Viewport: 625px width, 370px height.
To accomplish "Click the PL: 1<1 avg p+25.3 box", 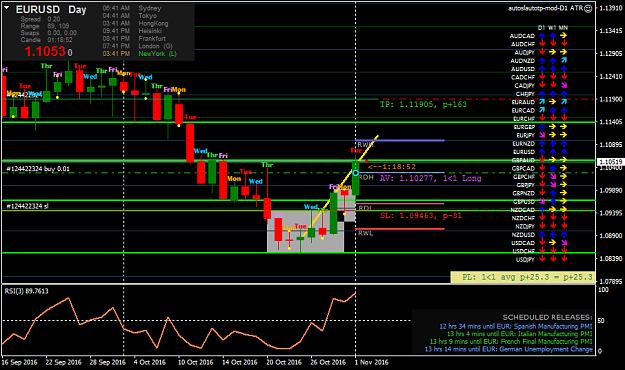I will tap(522, 277).
